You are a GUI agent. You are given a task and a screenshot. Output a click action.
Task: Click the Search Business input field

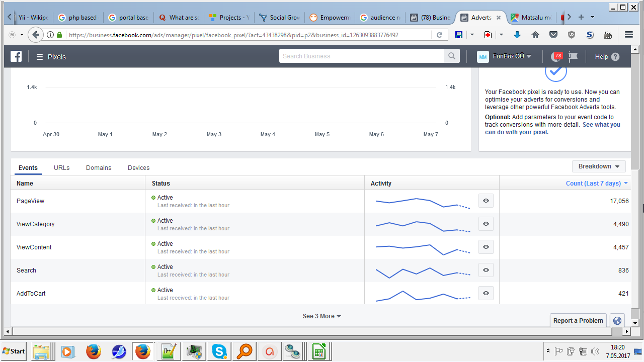click(x=361, y=56)
